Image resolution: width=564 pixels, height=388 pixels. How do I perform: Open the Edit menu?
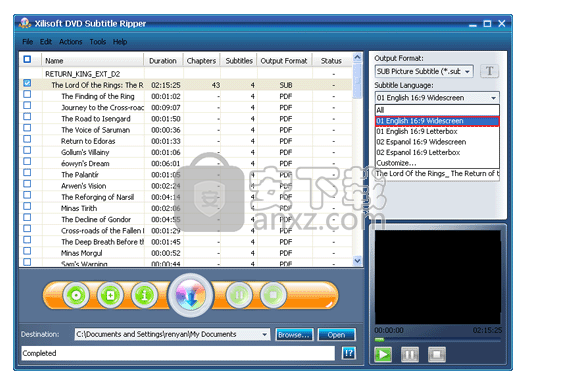click(x=46, y=42)
